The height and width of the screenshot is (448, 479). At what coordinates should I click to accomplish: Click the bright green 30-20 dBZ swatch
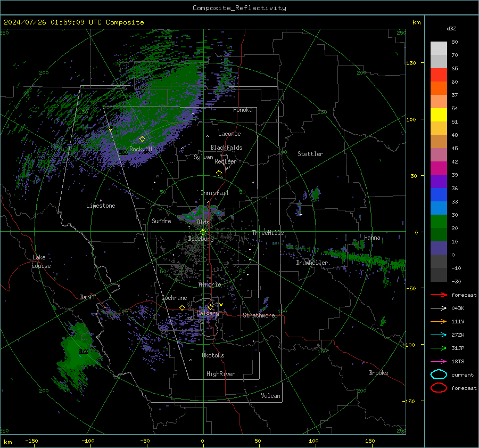[439, 222]
